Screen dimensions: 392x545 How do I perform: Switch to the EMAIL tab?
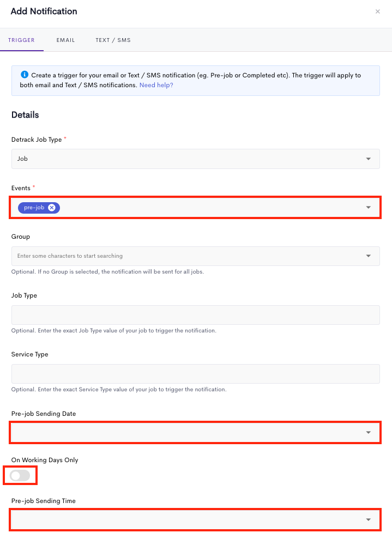tap(66, 40)
